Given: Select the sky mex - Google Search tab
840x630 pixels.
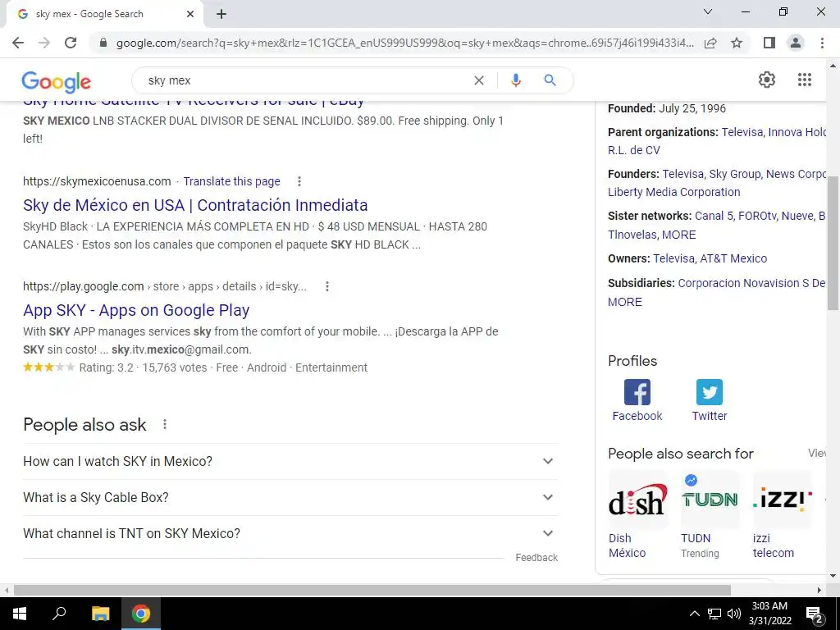Looking at the screenshot, I should 104,14.
